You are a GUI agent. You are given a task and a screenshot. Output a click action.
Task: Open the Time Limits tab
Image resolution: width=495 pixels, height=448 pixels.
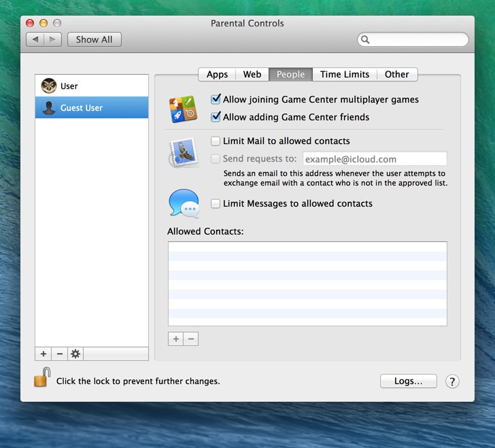pos(345,75)
